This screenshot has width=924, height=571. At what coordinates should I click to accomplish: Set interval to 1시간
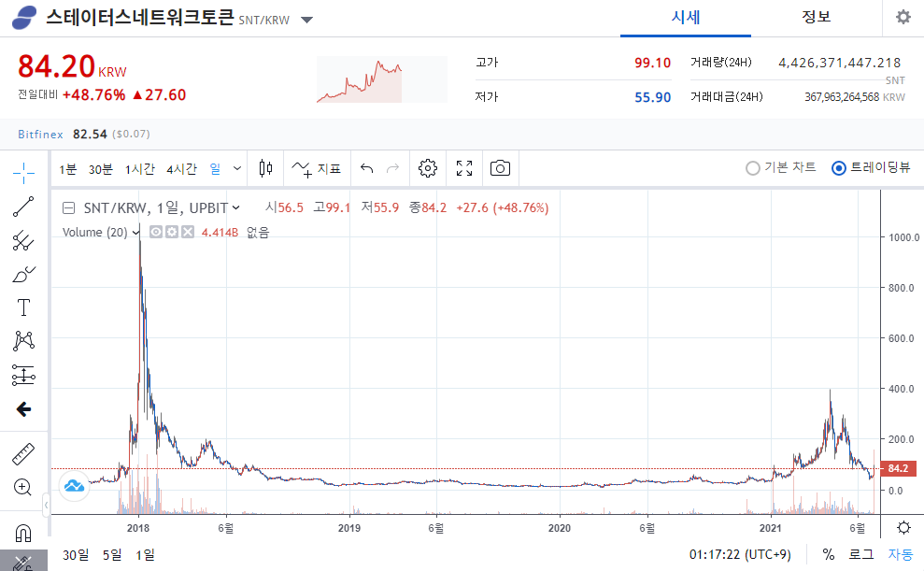click(139, 170)
